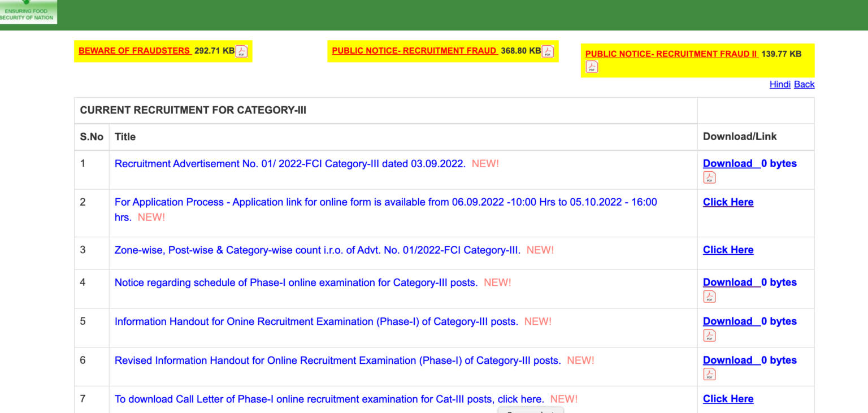Open PUBLIC NOTICE- RECRUITMENT FRAUD II link
The width and height of the screenshot is (868, 413).
(671, 54)
